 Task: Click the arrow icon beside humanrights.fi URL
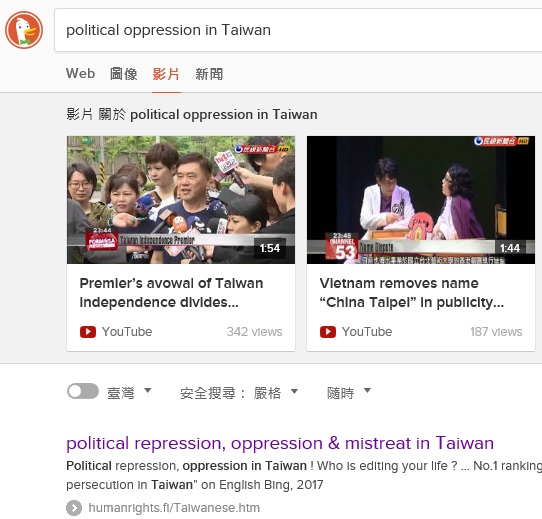click(x=74, y=508)
